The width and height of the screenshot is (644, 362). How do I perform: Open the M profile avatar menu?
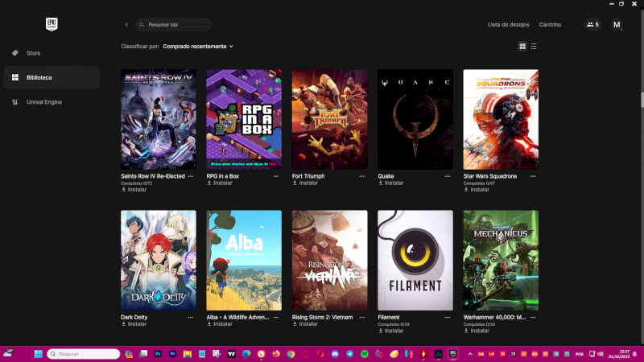click(617, 25)
